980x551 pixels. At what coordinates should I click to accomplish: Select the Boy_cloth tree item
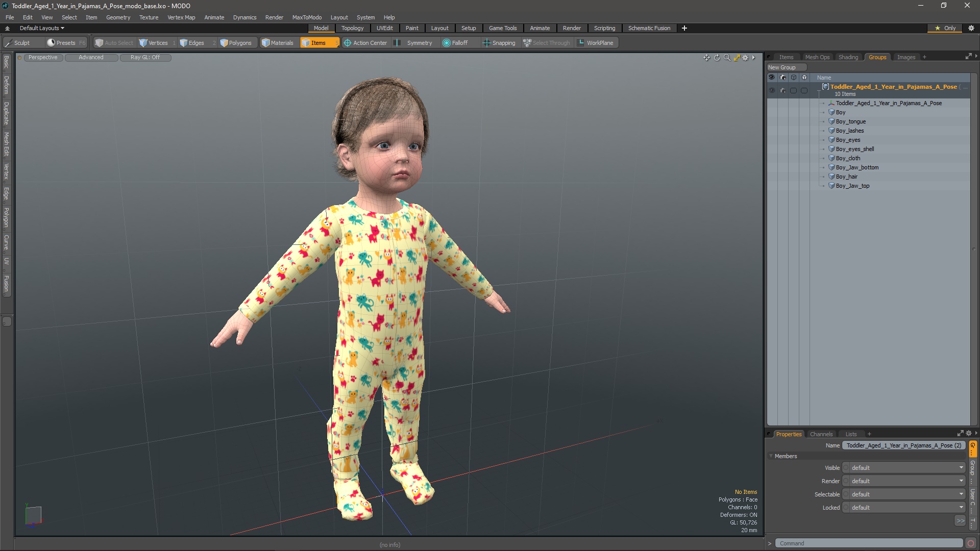click(x=848, y=158)
